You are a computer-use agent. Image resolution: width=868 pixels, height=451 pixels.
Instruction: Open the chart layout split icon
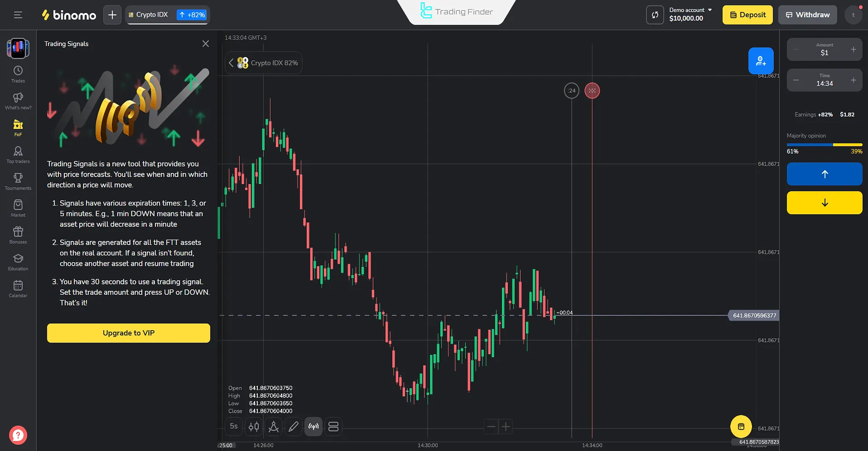333,426
